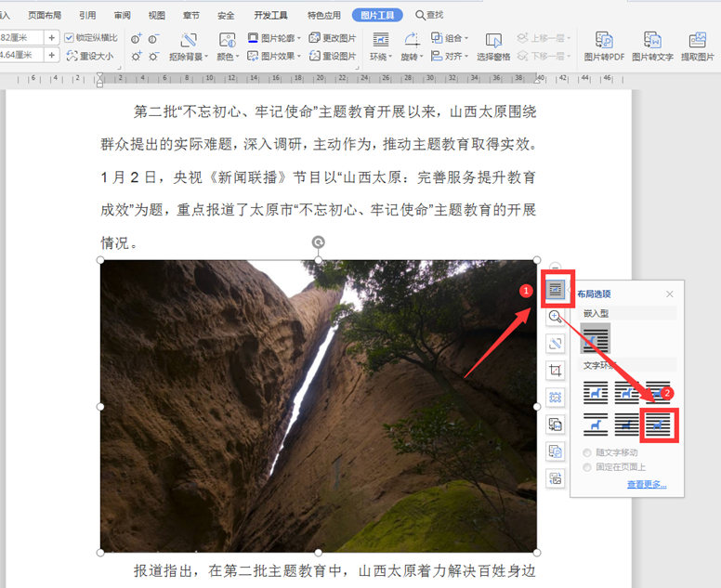Switch to the 章节 chapter tab
721x588 pixels.
tap(190, 15)
